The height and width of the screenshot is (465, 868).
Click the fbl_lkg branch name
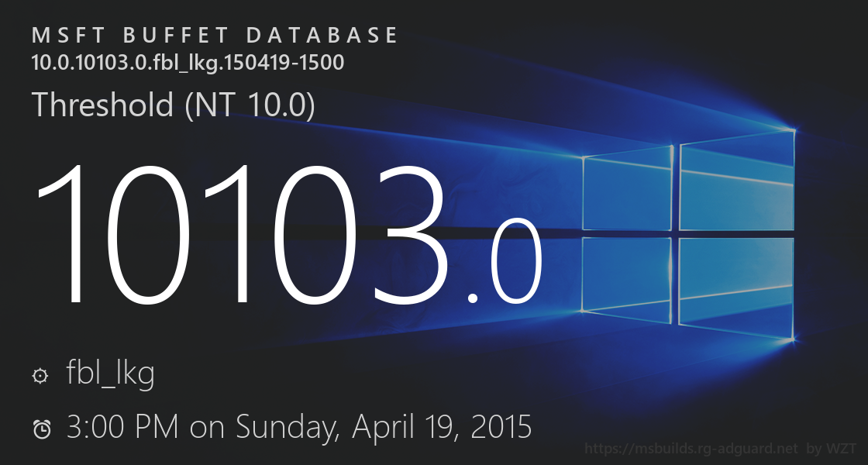point(111,374)
